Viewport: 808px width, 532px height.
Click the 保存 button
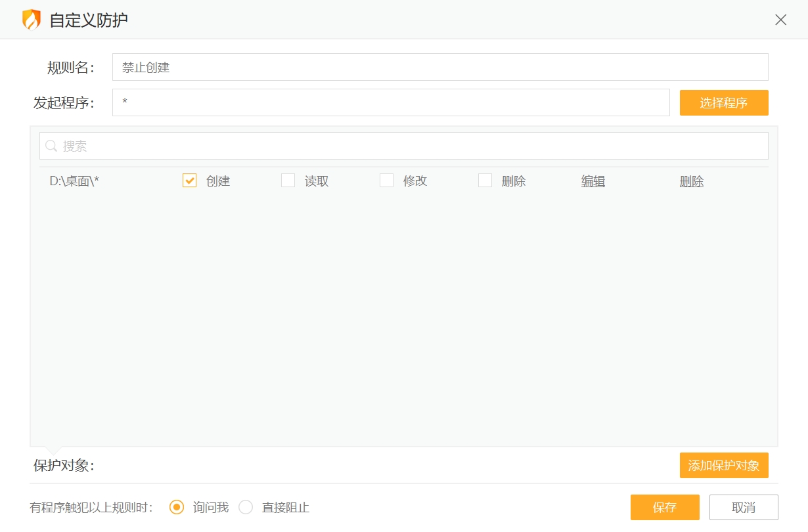pos(664,507)
